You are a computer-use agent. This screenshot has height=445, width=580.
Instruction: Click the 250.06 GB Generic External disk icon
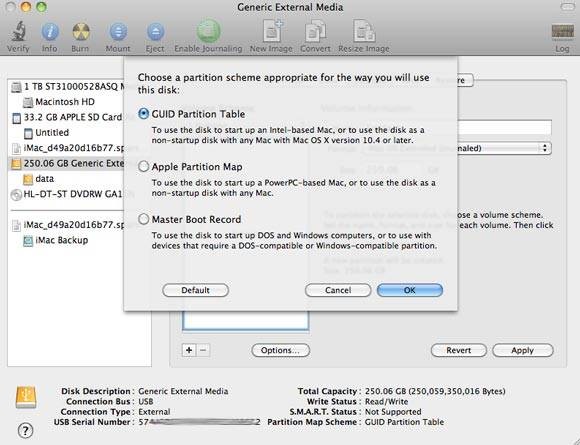click(x=16, y=164)
